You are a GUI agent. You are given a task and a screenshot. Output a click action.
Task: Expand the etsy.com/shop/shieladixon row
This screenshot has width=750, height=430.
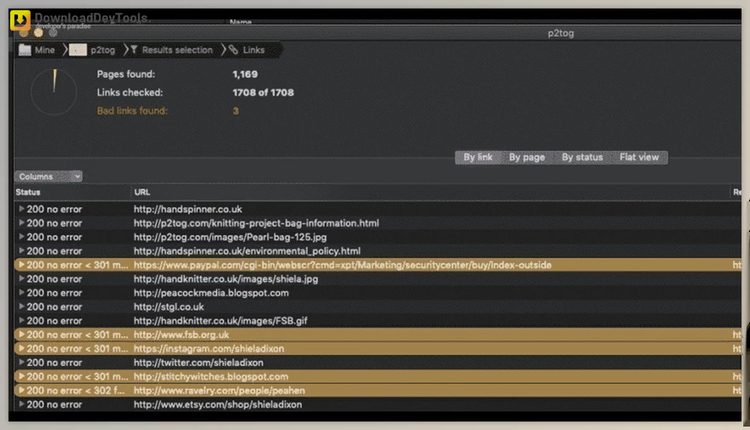pyautogui.click(x=22, y=404)
